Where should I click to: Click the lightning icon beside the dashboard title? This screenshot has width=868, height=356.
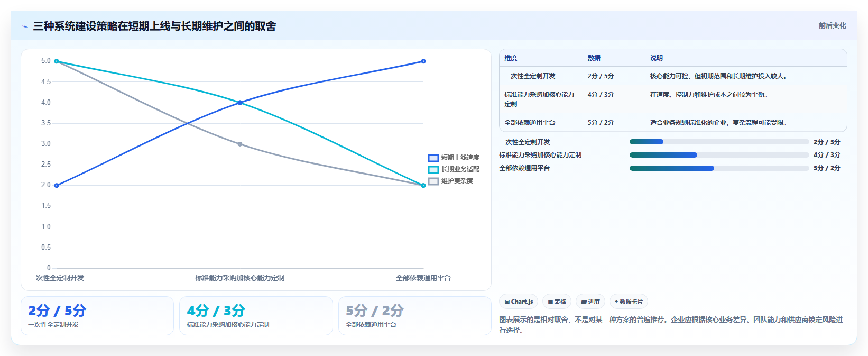point(25,26)
